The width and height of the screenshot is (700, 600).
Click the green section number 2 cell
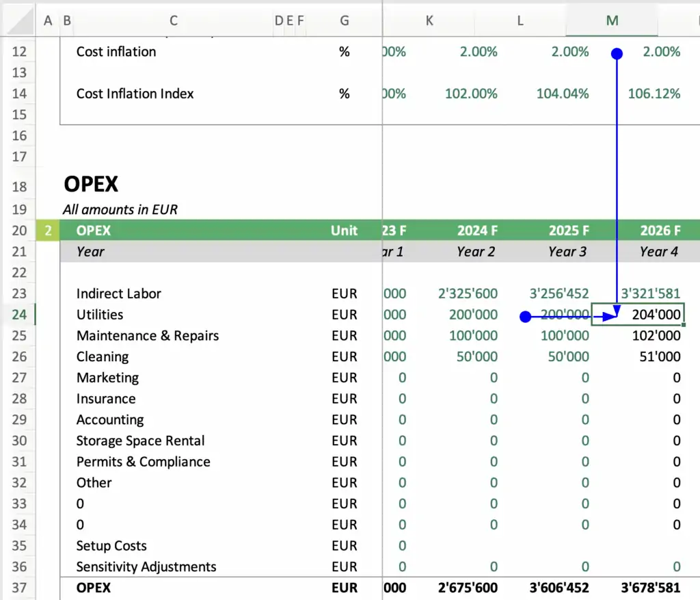[48, 231]
